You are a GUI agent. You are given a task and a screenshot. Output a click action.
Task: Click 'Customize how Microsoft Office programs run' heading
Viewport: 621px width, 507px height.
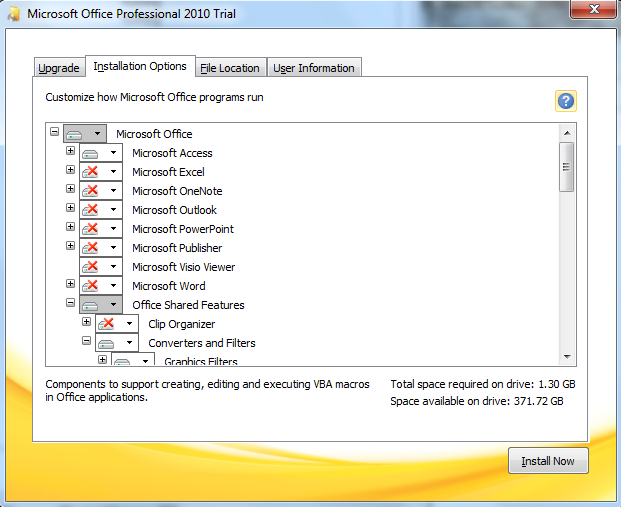pyautogui.click(x=154, y=97)
